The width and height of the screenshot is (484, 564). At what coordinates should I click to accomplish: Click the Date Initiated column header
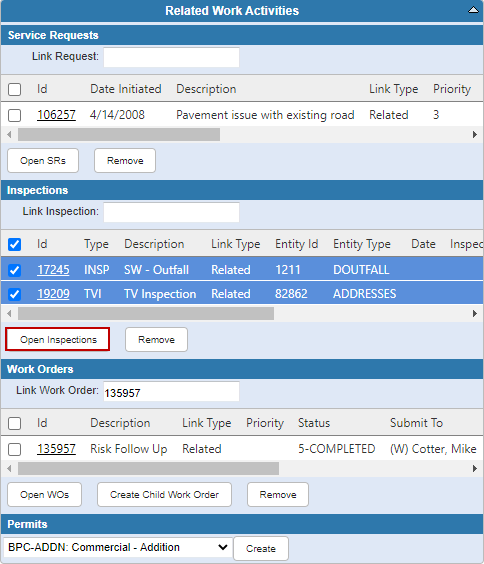click(x=125, y=89)
